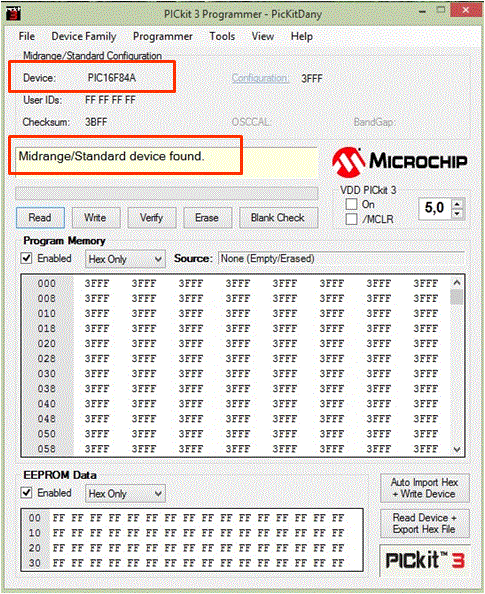This screenshot has width=485, height=594.
Task: Click the Read button
Action: pos(40,218)
